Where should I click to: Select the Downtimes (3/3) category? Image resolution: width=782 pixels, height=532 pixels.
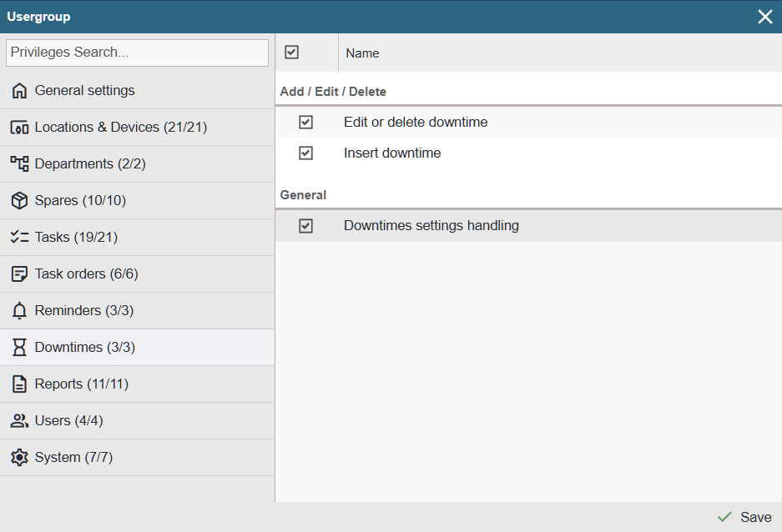point(84,348)
